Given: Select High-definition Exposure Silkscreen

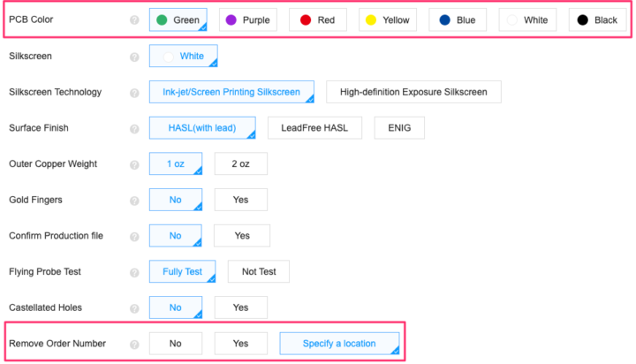Looking at the screenshot, I should [x=413, y=92].
